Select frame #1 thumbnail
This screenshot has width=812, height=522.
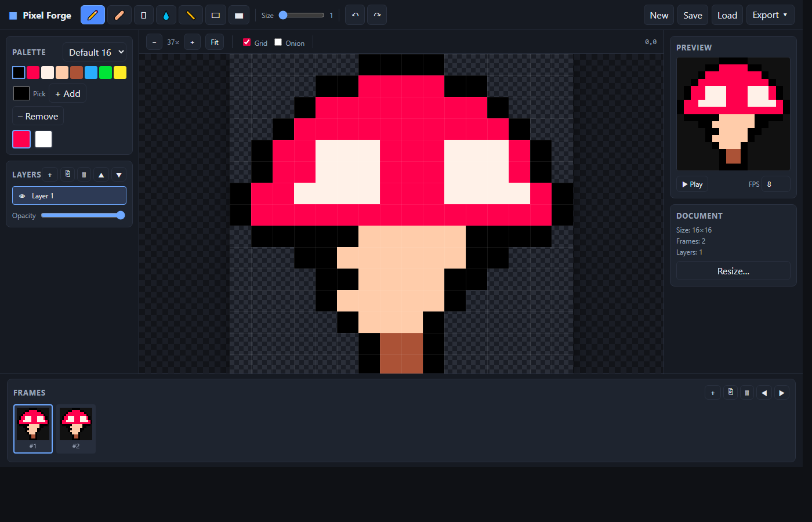[33, 429]
